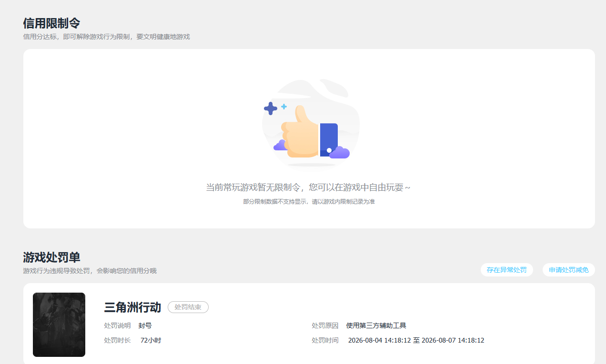Select the 三角洲行动 game title

click(132, 307)
